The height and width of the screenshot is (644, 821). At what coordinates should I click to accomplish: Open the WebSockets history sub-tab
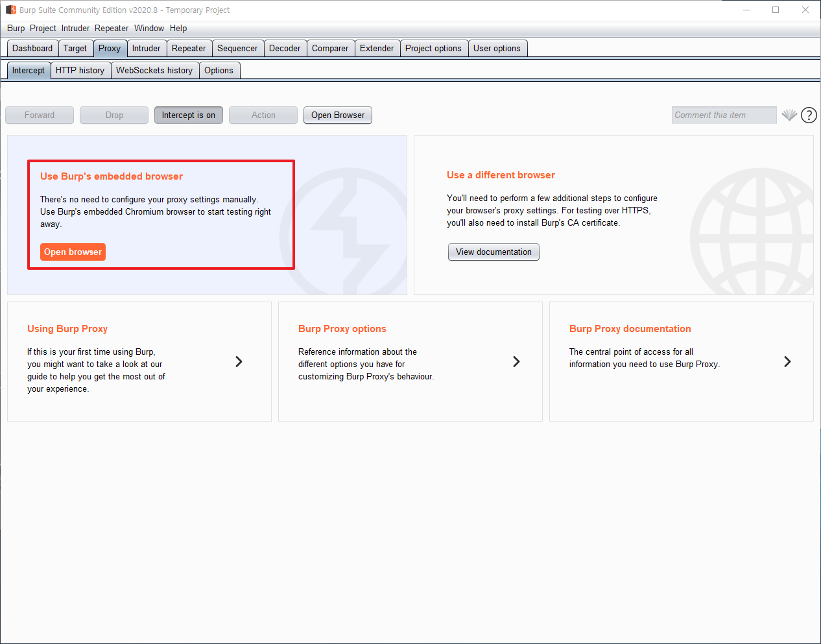click(154, 70)
